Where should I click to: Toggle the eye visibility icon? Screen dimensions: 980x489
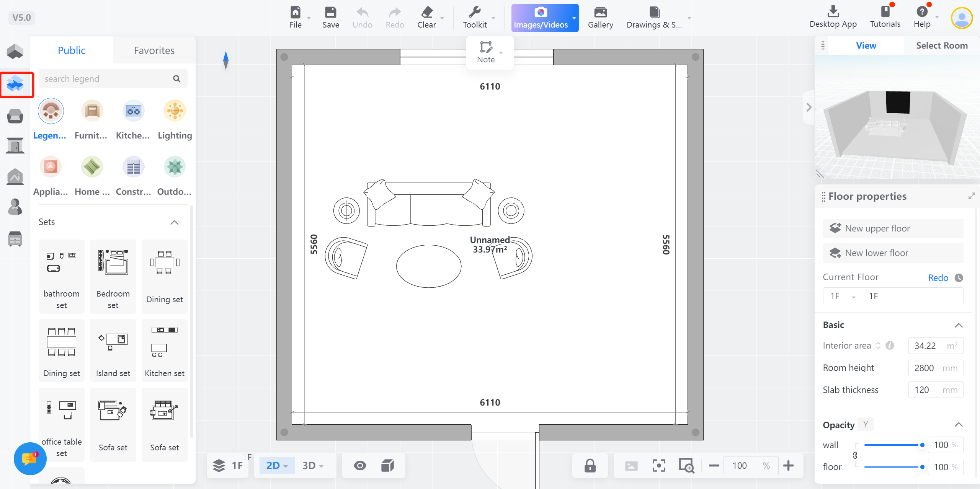coord(360,466)
